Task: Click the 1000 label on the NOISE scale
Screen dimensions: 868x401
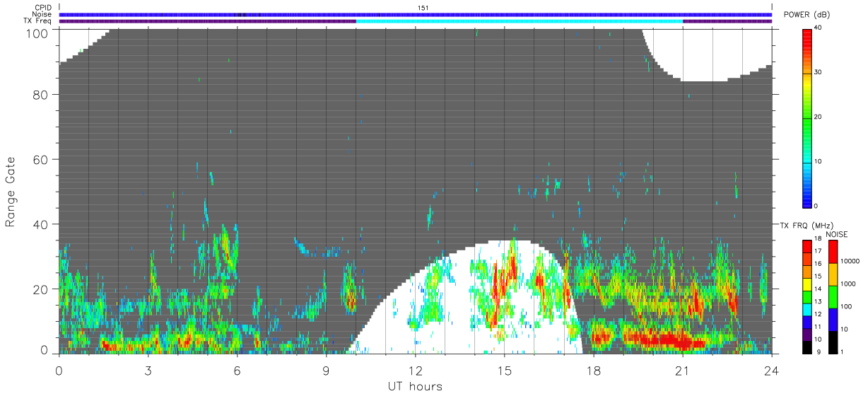Action: pos(848,284)
